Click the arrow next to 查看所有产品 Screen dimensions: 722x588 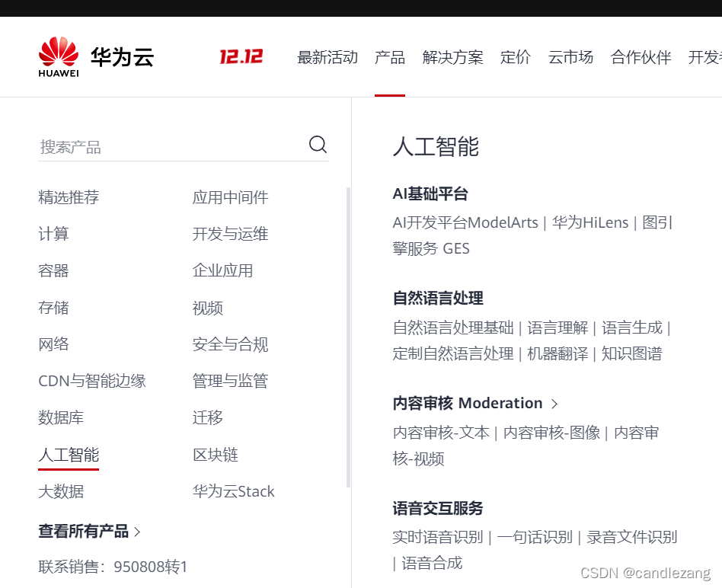tap(137, 532)
